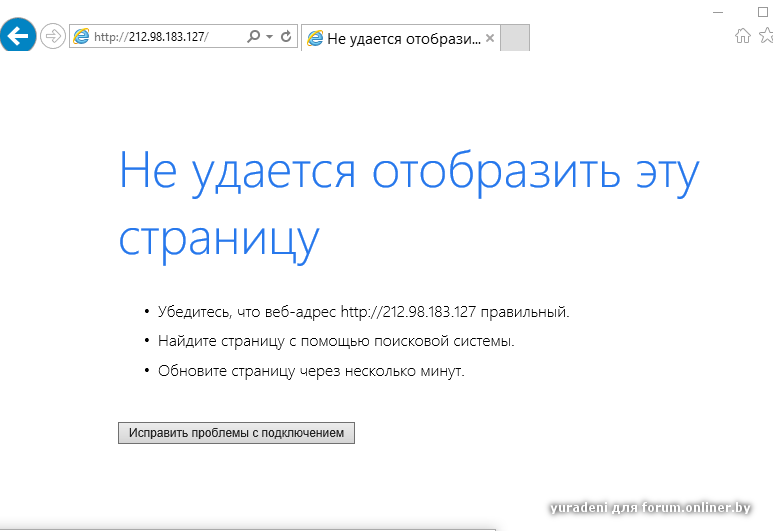Refresh the page using the reload icon
Image resolution: width=773 pixels, height=531 pixels.
286,37
